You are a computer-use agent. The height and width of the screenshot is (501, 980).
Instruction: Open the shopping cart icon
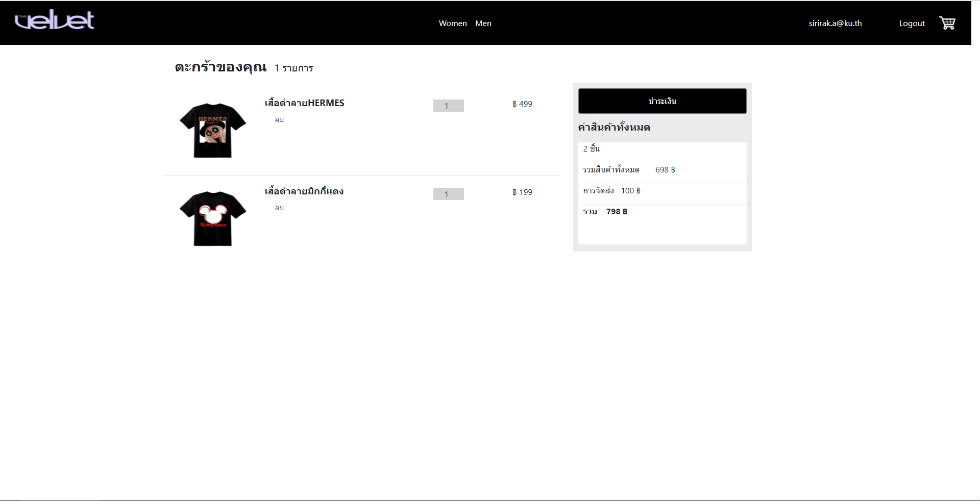point(947,23)
